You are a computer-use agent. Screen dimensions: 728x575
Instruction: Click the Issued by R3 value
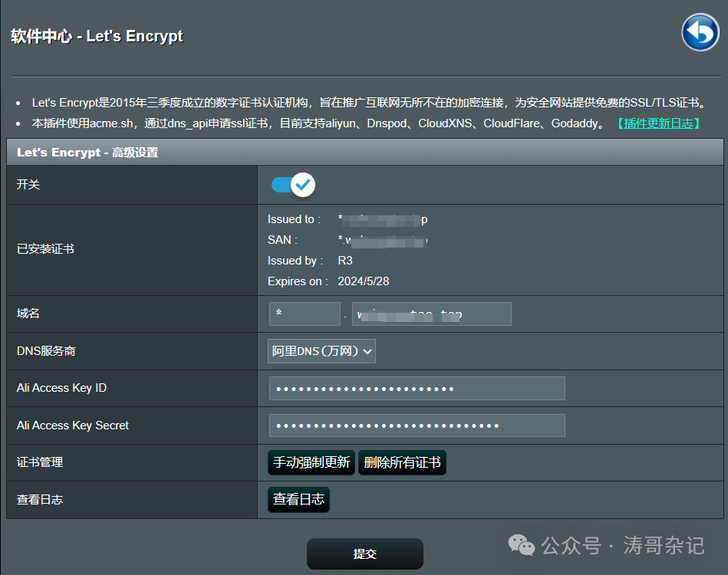tap(345, 261)
